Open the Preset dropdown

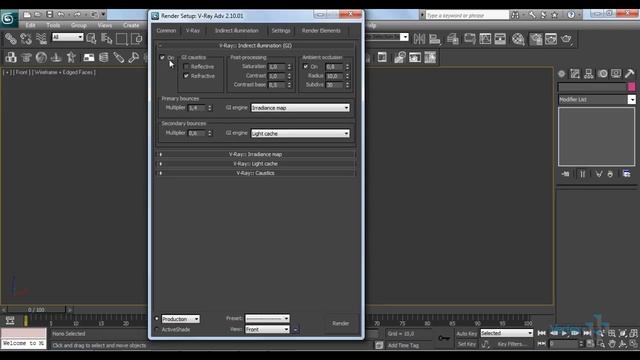(x=267, y=318)
